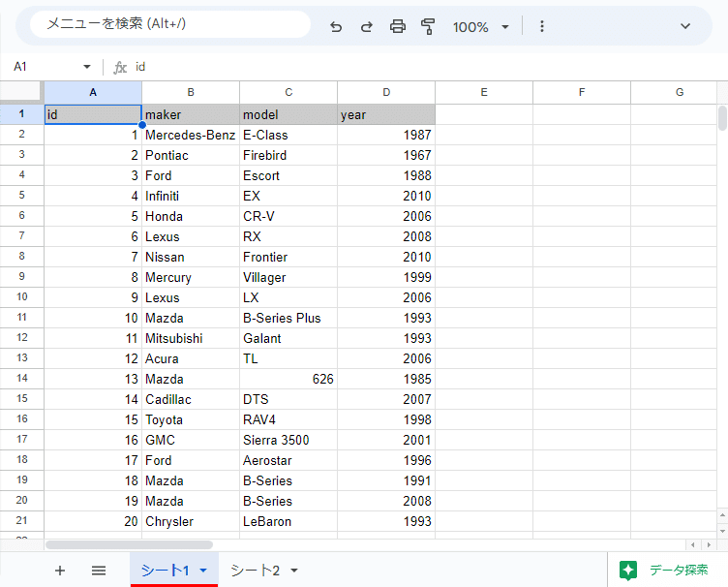The image size is (728, 587).
Task: Select column A header
Action: (93, 92)
